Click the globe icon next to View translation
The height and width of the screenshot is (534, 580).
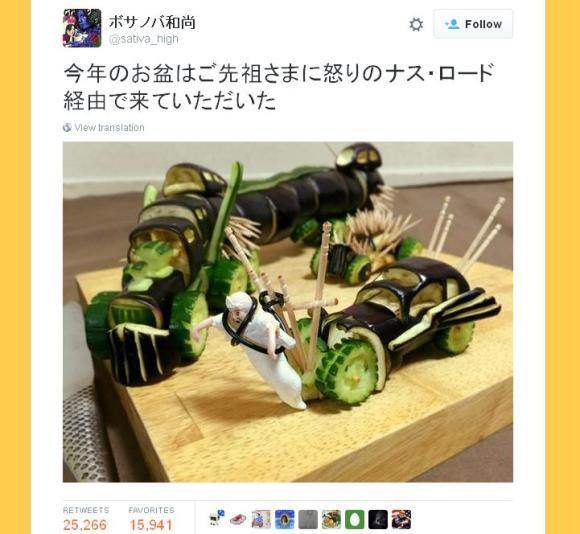tap(67, 128)
